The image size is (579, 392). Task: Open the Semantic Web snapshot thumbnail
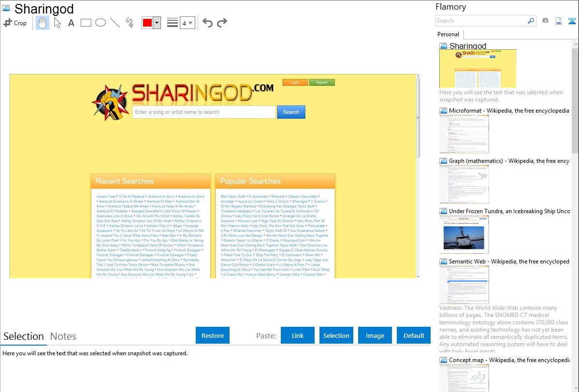(x=464, y=285)
